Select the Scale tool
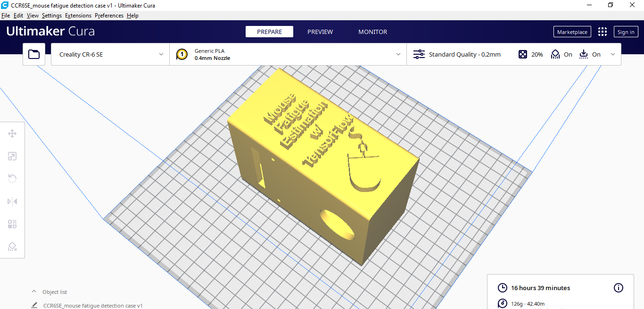 (12, 156)
